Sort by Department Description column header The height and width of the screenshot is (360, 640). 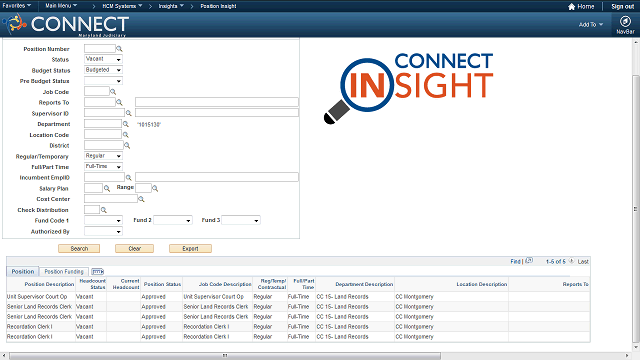coord(364,284)
